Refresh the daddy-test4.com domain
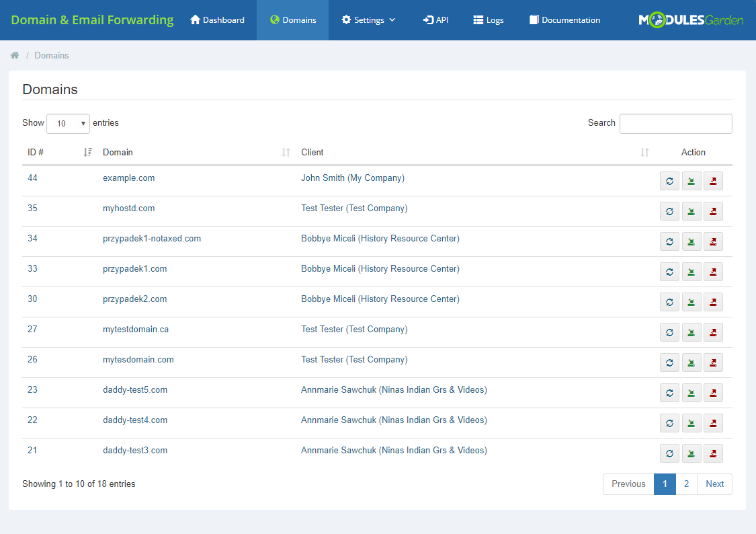The width and height of the screenshot is (756, 534). [x=669, y=424]
